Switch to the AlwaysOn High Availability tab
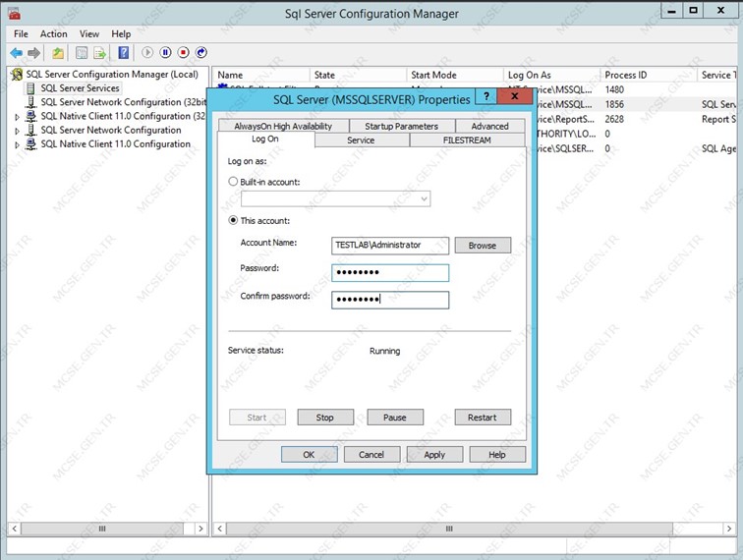 (283, 126)
